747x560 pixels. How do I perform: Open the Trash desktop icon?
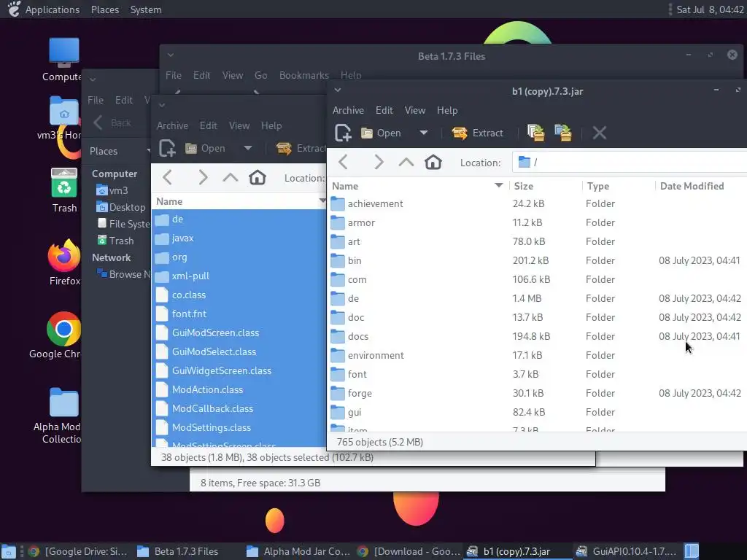pyautogui.click(x=64, y=190)
